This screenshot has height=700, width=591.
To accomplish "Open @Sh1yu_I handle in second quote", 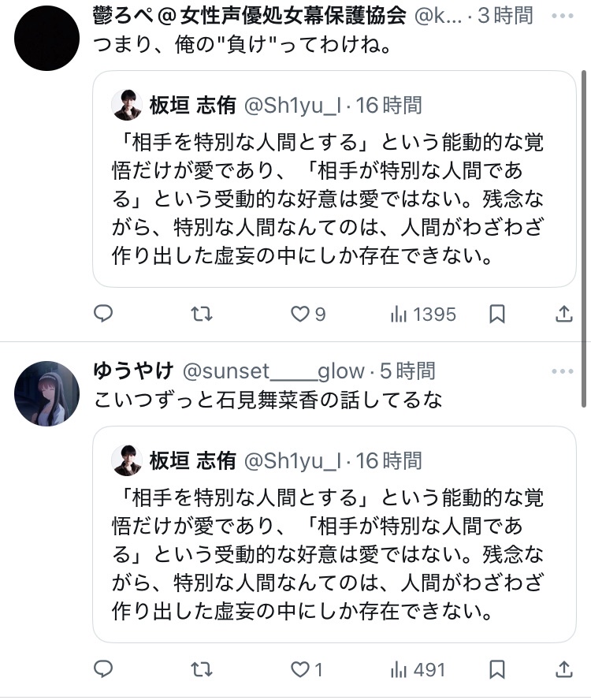I will [293, 460].
